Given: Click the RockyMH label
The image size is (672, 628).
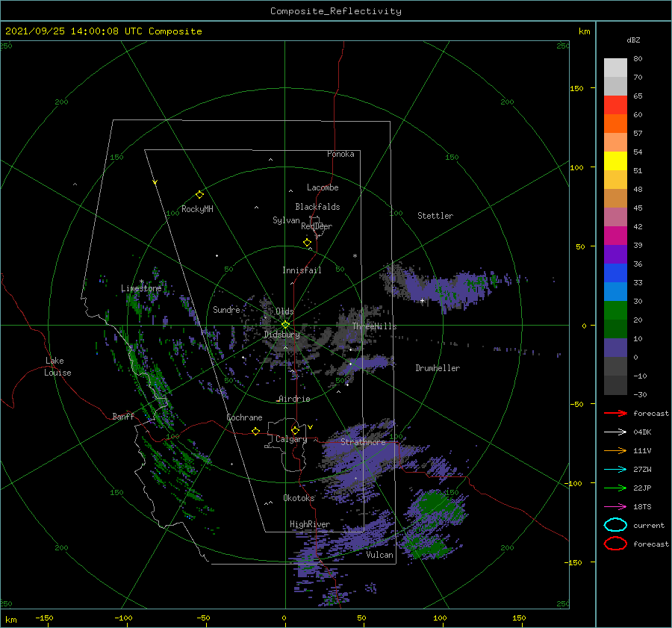Looking at the screenshot, I should point(197,209).
